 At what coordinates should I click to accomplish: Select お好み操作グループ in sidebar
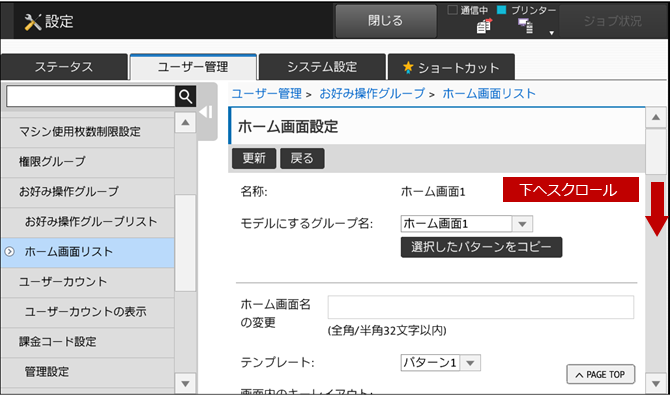click(88, 191)
